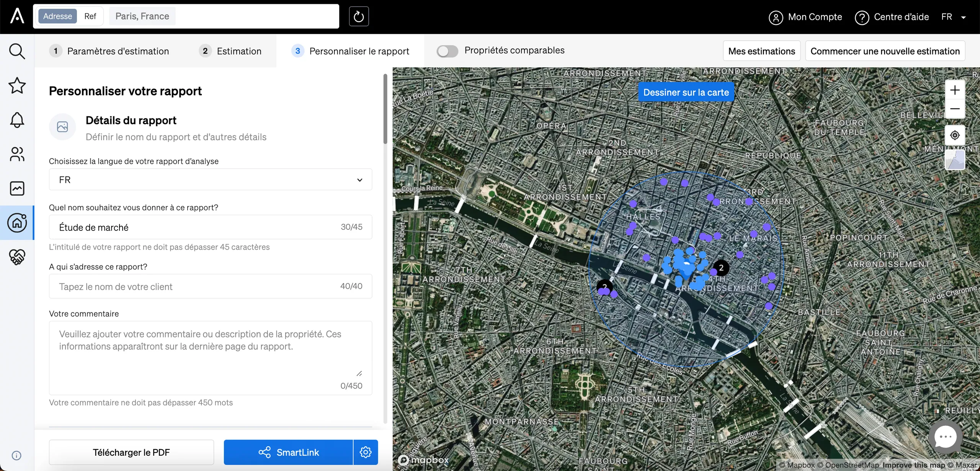Open notifications bell in the sidebar
Screen dimensions: 980x471
[x=17, y=120]
